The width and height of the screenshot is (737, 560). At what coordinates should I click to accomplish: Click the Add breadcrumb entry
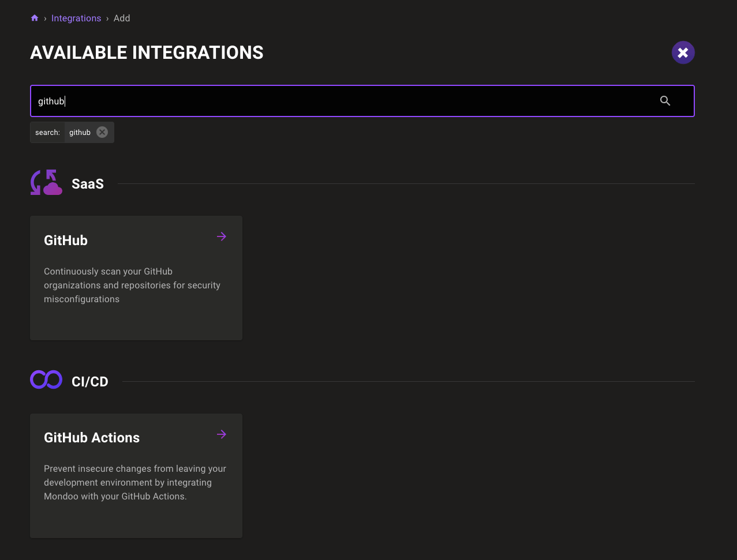(122, 18)
